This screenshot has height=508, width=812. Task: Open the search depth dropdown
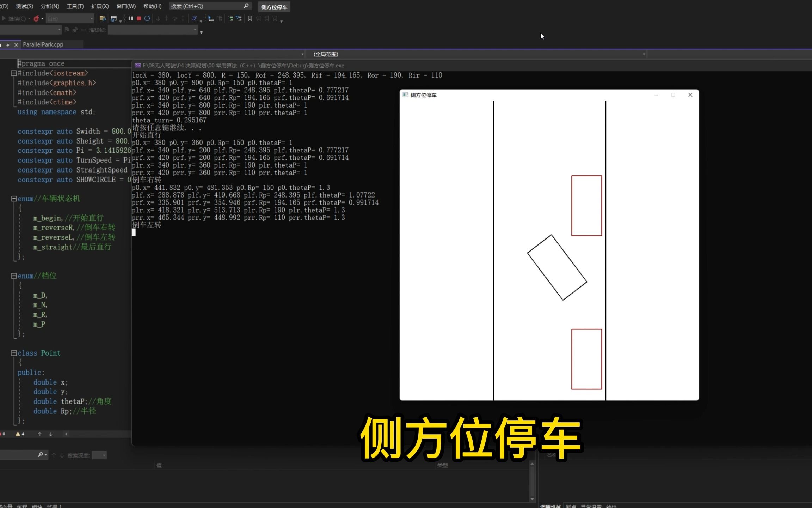[99, 455]
